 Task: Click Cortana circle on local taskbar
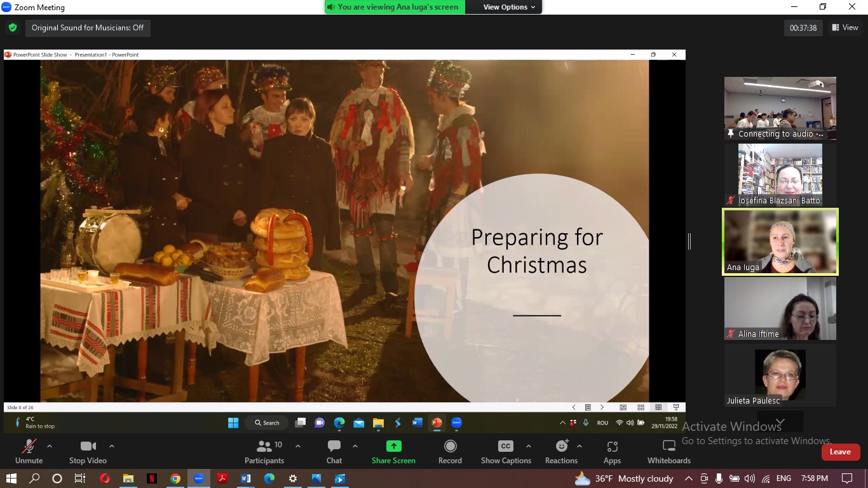pos(57,478)
